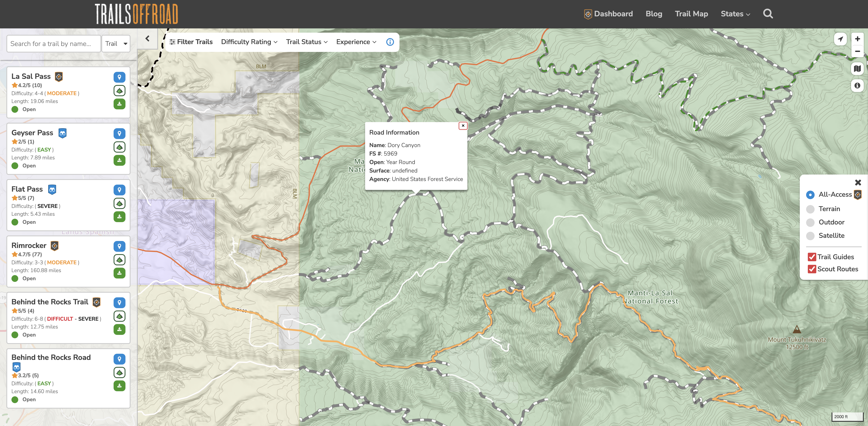Locate Geyser Pass with pin icon
This screenshot has height=426, width=868.
click(x=119, y=134)
